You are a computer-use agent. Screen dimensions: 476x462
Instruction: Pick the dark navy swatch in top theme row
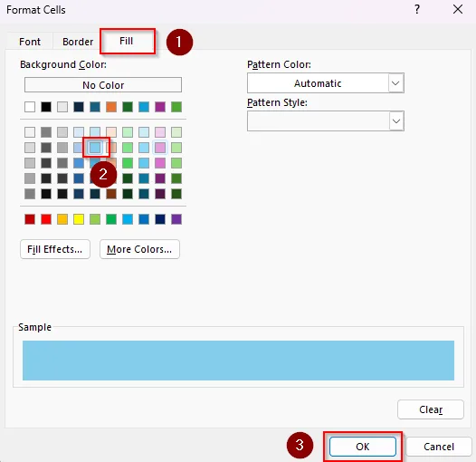(x=79, y=107)
